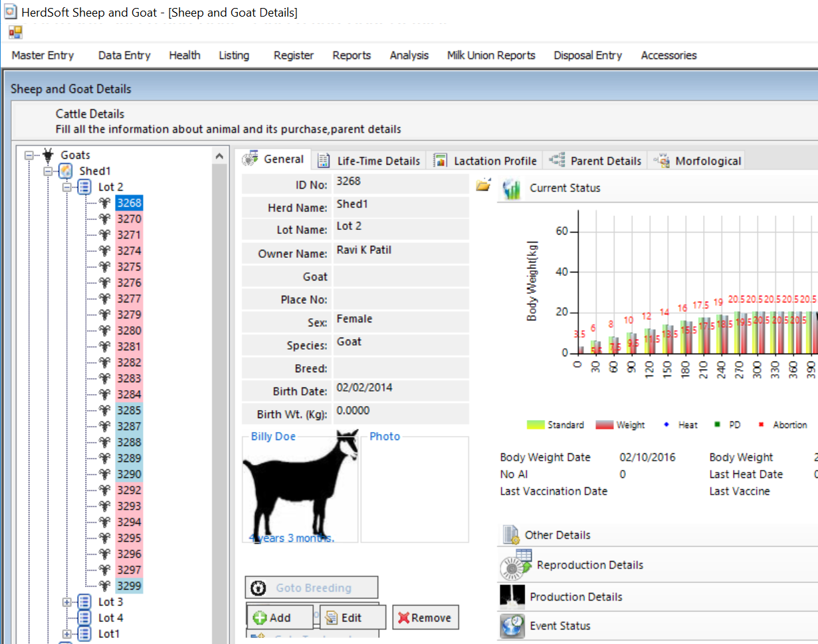Screen dimensions: 818x644
Task: Click the Current Status chart icon
Action: pos(512,189)
